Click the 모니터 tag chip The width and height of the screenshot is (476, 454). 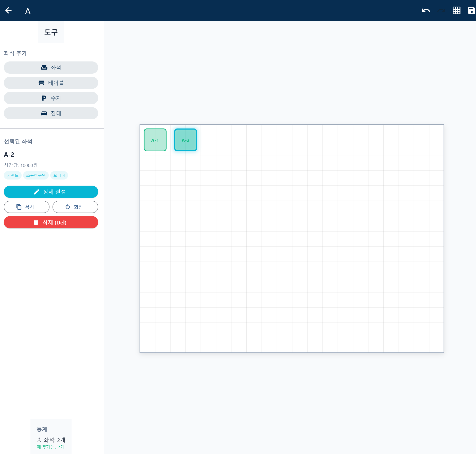(59, 175)
